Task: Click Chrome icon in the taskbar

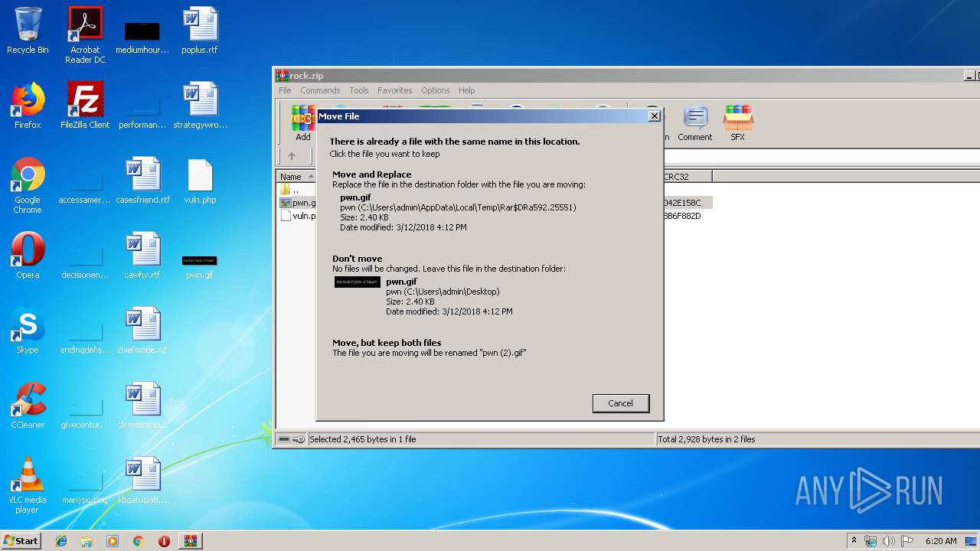Action: pos(138,541)
